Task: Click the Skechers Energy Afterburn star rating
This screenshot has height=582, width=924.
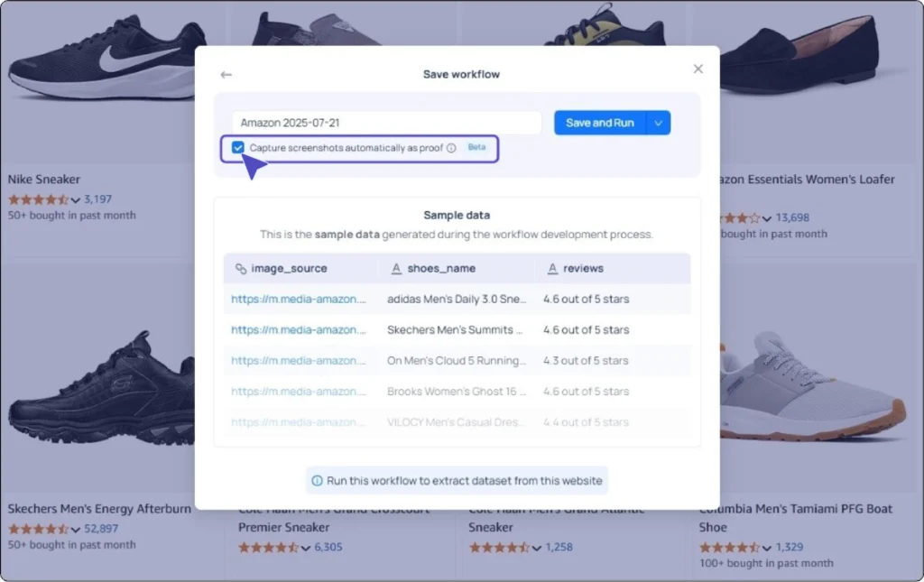Action: pos(38,529)
